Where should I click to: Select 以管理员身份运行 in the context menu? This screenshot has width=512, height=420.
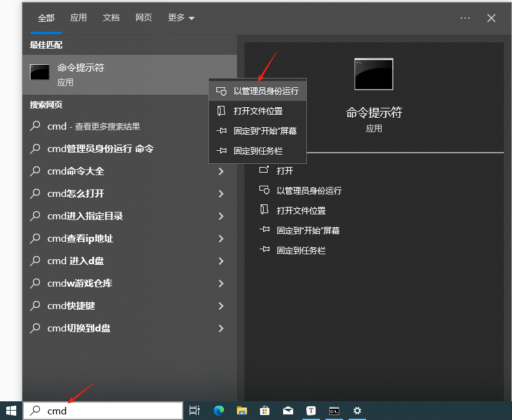coord(266,91)
